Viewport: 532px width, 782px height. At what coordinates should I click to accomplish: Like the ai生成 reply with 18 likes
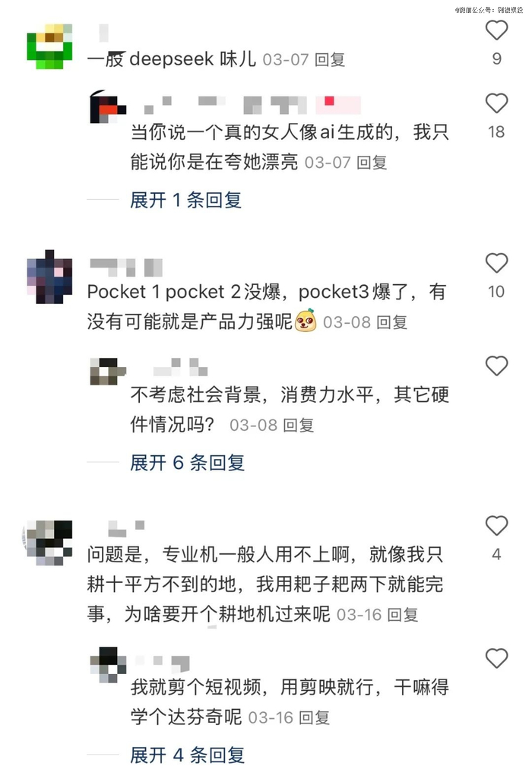(x=496, y=103)
